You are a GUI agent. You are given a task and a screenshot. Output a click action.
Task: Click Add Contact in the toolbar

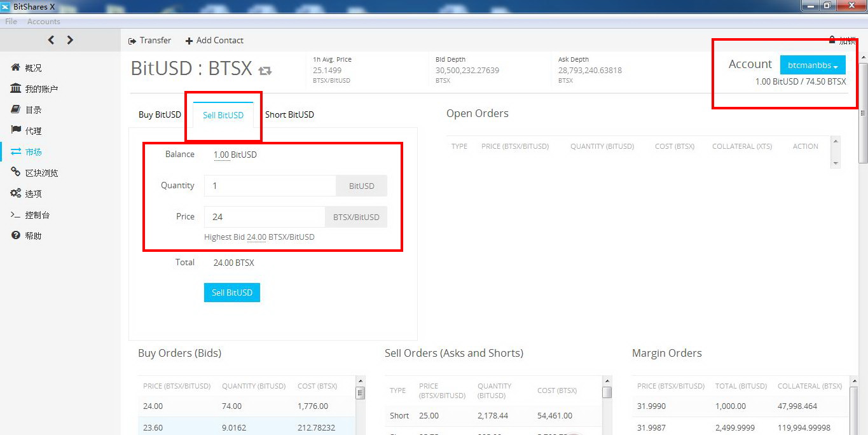[x=214, y=40]
